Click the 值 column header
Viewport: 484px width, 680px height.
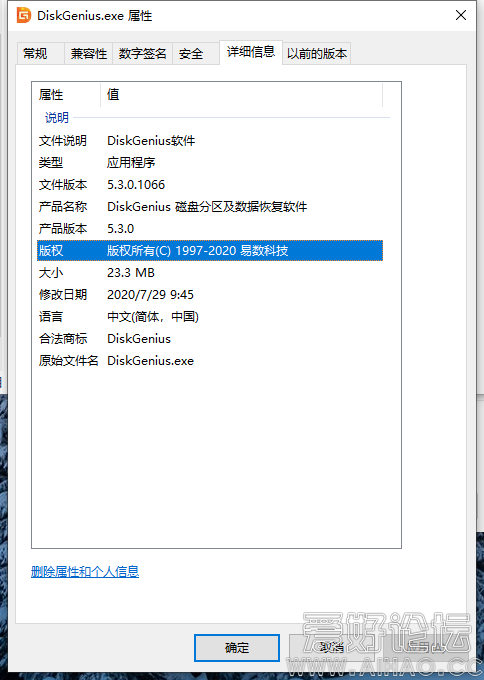(242, 95)
